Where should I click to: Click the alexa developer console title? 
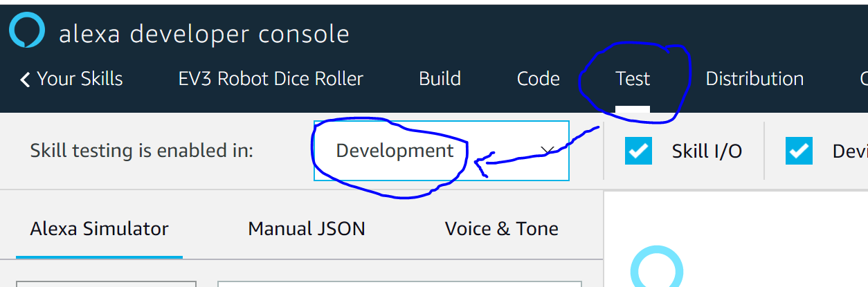(x=204, y=33)
